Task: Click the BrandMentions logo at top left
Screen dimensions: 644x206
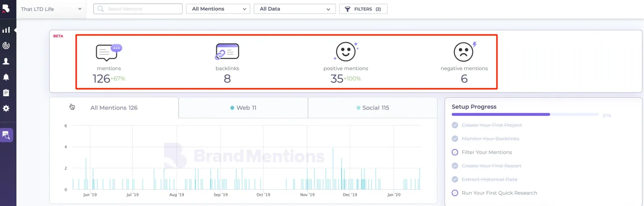Action: click(6, 9)
